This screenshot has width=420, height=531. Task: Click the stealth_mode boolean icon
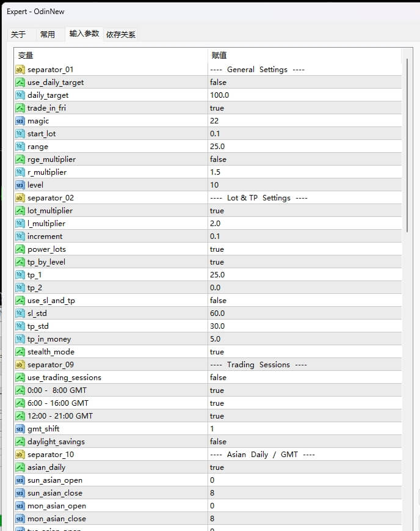coord(20,352)
